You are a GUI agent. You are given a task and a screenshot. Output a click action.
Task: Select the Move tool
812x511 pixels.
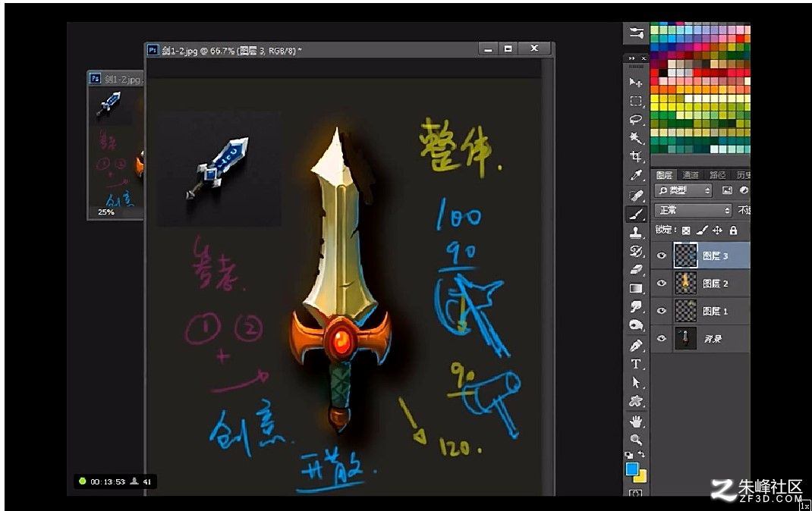click(x=635, y=82)
